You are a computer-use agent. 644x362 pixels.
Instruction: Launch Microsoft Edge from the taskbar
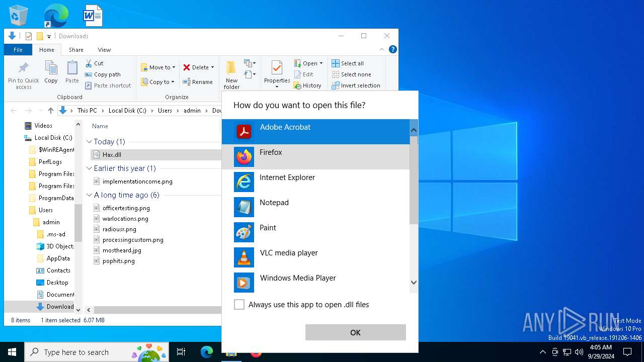tap(206, 352)
